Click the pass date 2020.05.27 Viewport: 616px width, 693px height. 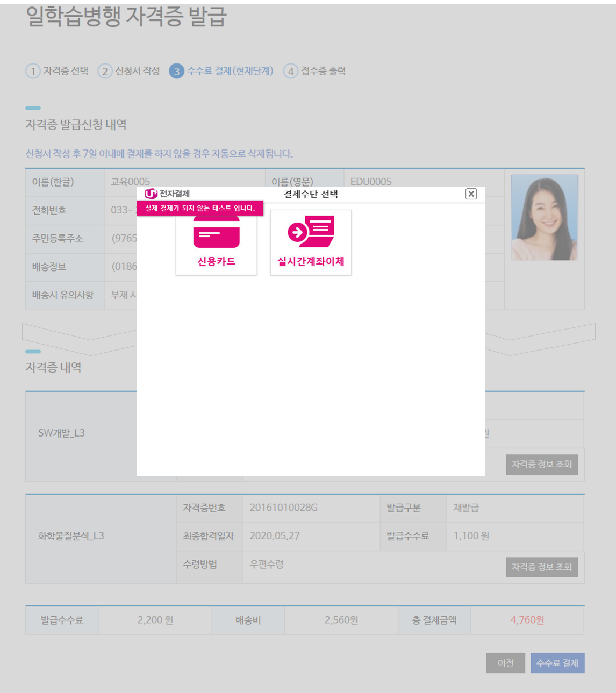(275, 536)
